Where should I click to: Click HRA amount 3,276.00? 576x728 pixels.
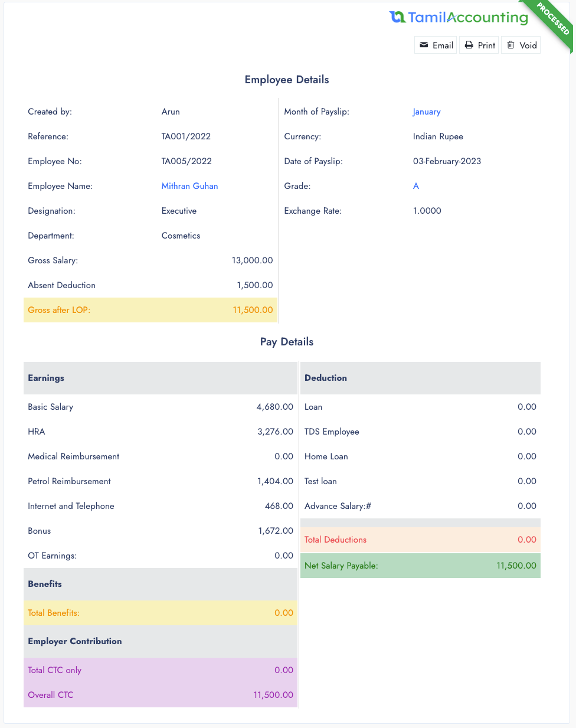click(x=275, y=432)
